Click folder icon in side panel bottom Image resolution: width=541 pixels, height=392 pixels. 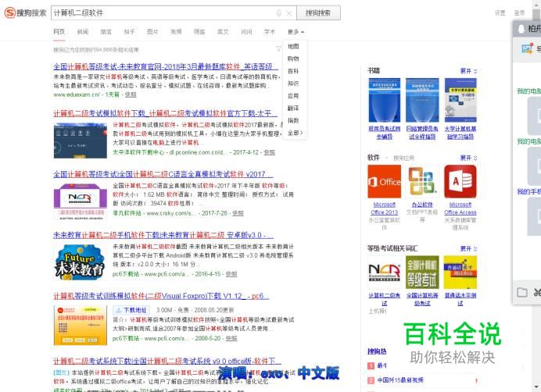(522, 292)
